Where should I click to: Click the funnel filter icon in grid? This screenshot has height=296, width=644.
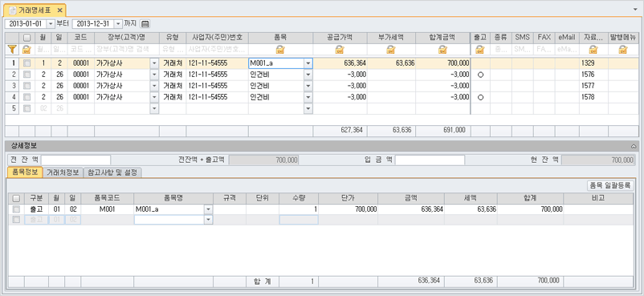12,50
